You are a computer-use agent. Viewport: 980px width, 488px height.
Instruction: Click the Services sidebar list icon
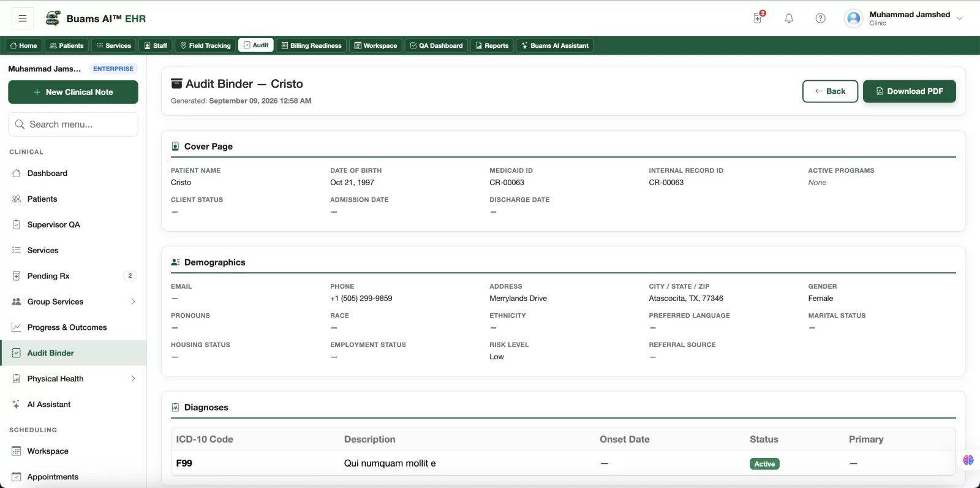coord(17,250)
